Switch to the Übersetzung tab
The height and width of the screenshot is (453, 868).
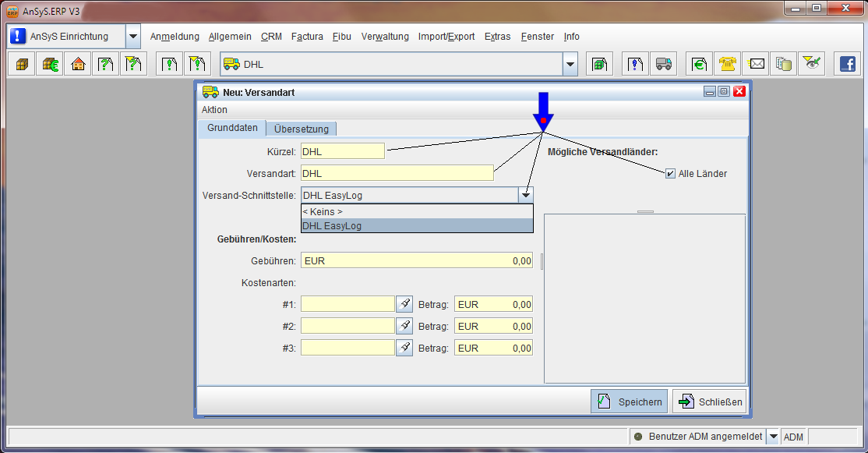[x=302, y=129]
